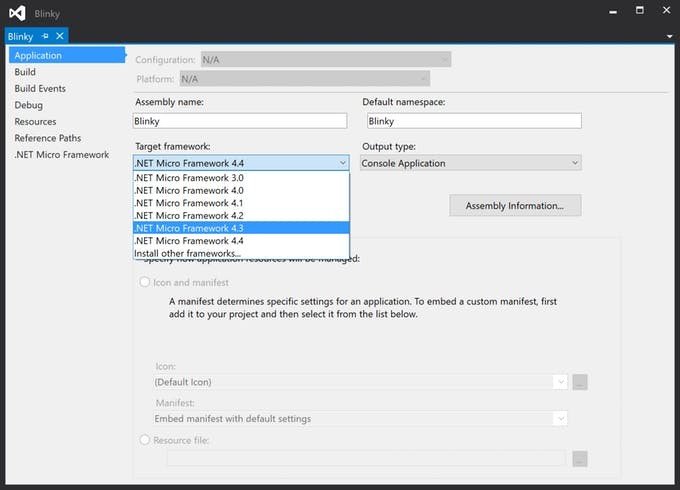Screen dimensions: 680x490
Task: Go to the Debug settings page
Action: pyautogui.click(x=28, y=105)
